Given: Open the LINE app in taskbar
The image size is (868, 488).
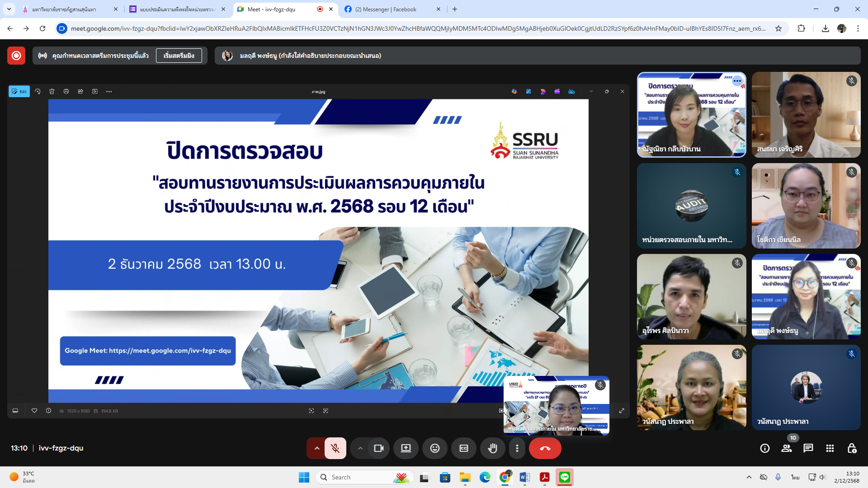Looking at the screenshot, I should tap(564, 477).
